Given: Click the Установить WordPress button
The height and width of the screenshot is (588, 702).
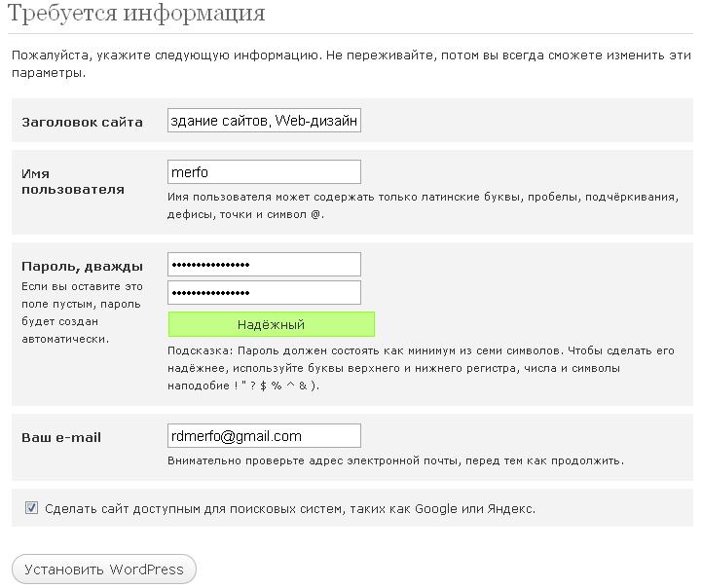Looking at the screenshot, I should [x=104, y=570].
